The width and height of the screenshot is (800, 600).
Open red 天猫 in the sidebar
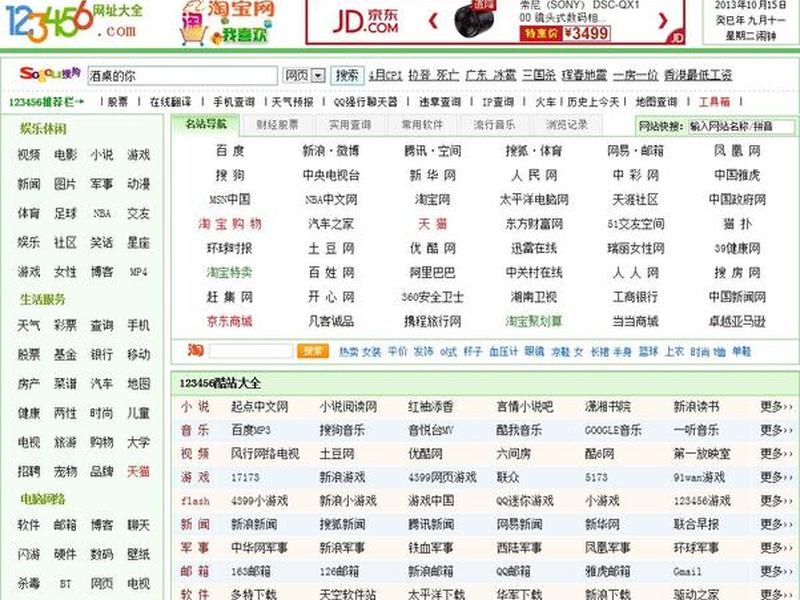pos(138,471)
